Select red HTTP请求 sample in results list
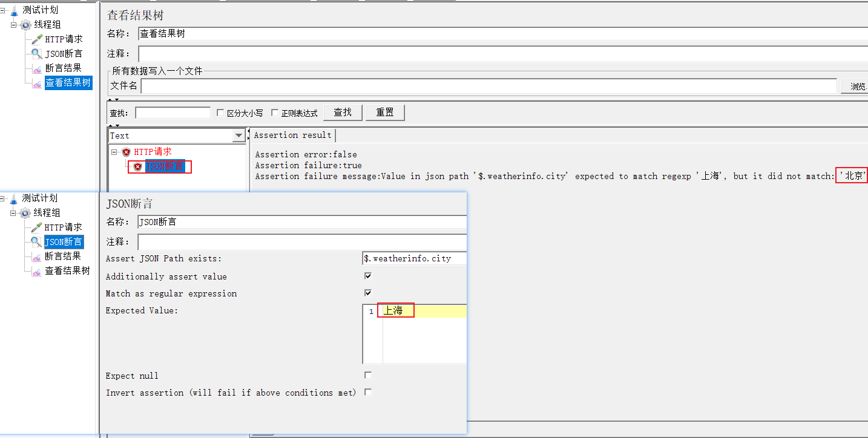Viewport: 868px width, 438px height. point(153,152)
